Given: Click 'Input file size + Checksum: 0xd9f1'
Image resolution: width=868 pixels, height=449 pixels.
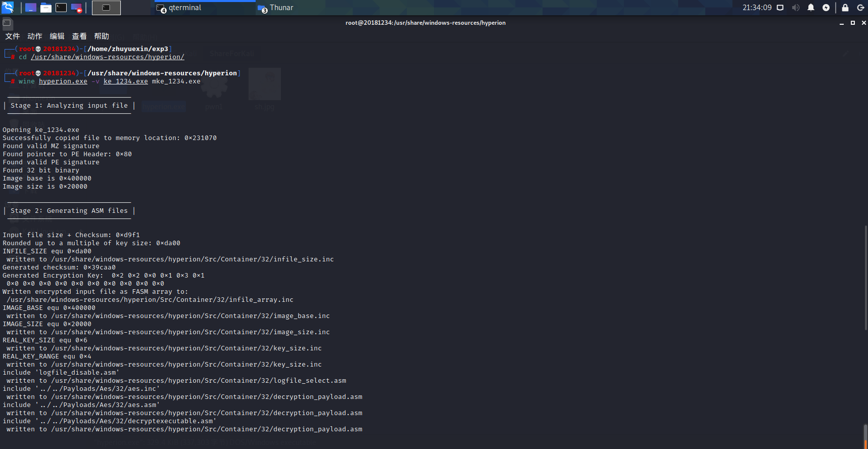Looking at the screenshot, I should pos(71,235).
